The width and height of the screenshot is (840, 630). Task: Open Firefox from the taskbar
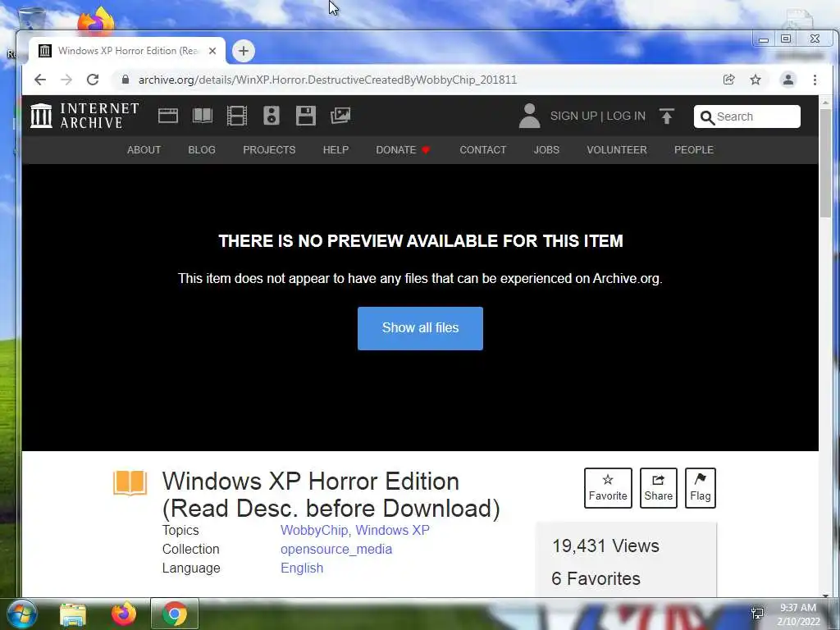pyautogui.click(x=124, y=614)
